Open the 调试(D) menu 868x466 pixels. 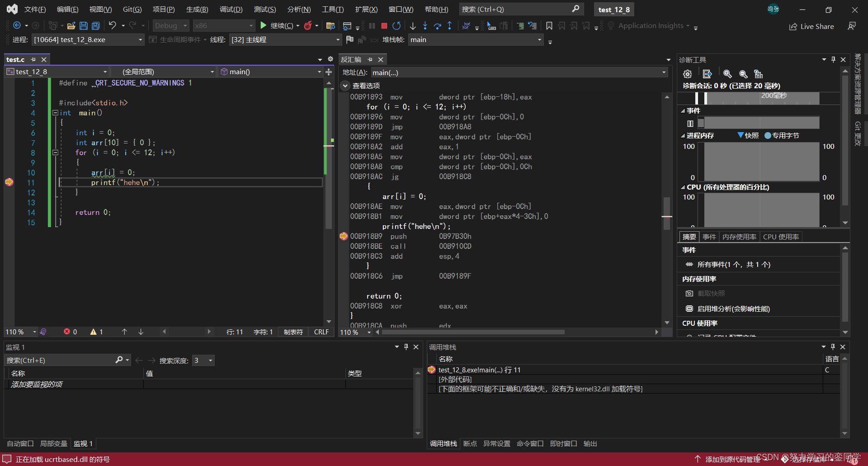pos(231,9)
